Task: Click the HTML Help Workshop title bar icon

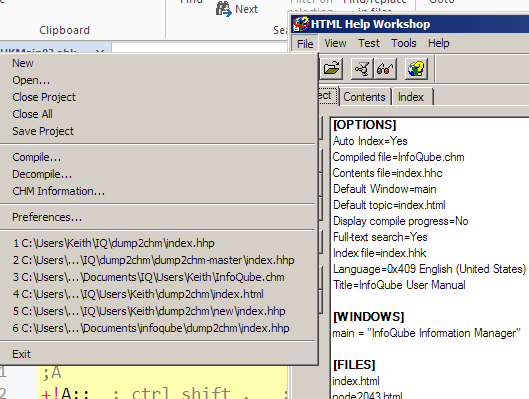Action: pos(301,24)
